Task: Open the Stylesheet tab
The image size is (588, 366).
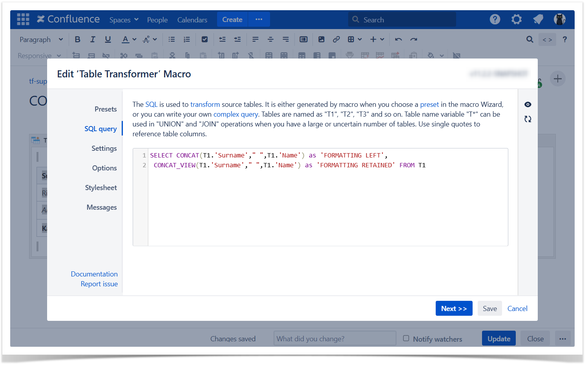Action: (x=101, y=188)
